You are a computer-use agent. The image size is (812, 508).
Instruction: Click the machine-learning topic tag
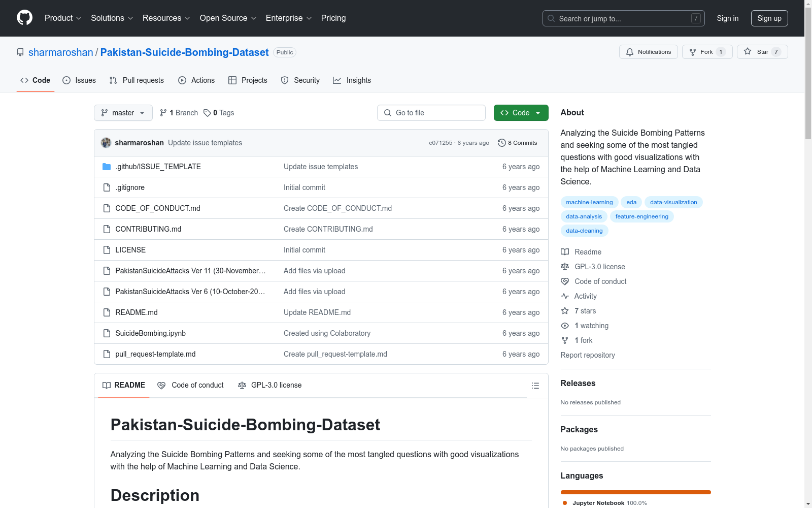click(x=589, y=202)
